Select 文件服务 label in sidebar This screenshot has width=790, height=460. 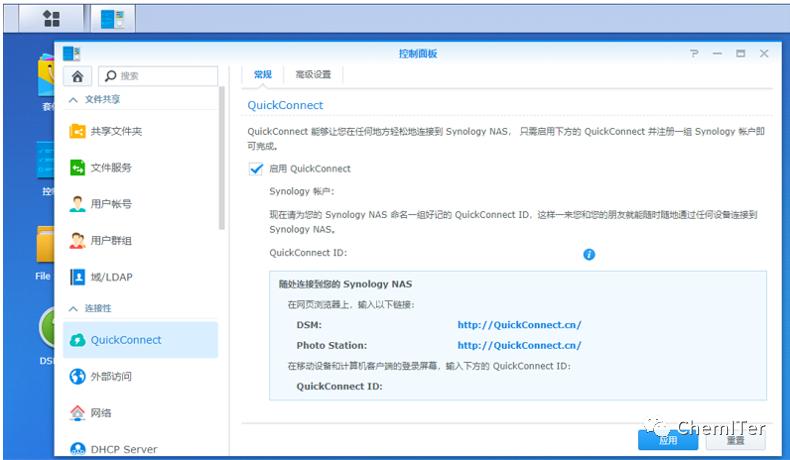pos(111,168)
